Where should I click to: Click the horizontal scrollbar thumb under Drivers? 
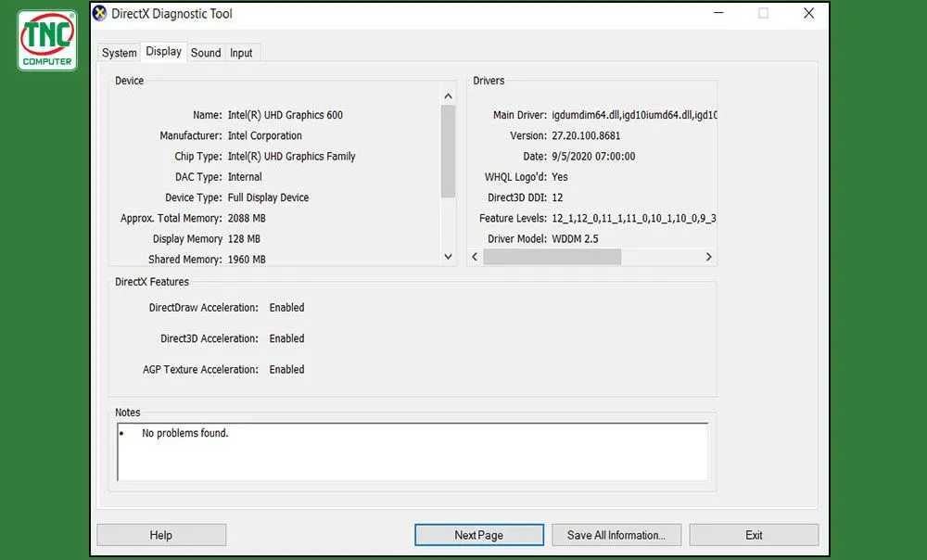coord(552,256)
